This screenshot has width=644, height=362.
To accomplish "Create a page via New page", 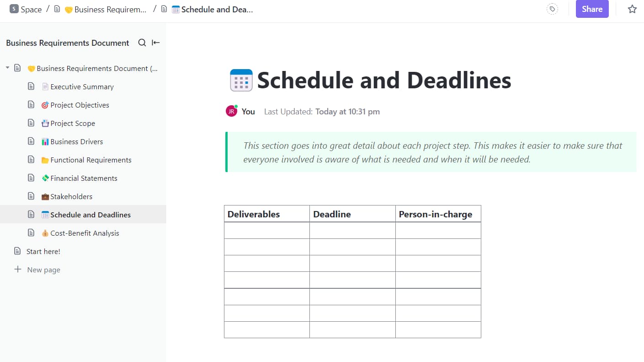I will [43, 270].
